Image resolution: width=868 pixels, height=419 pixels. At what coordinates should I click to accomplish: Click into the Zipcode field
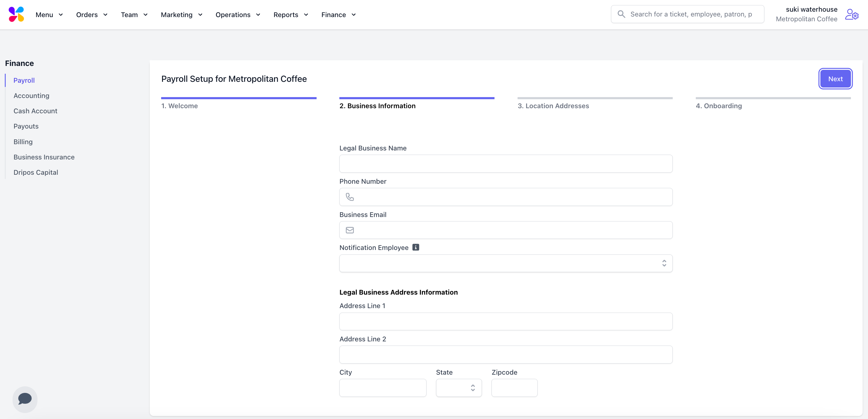514,388
